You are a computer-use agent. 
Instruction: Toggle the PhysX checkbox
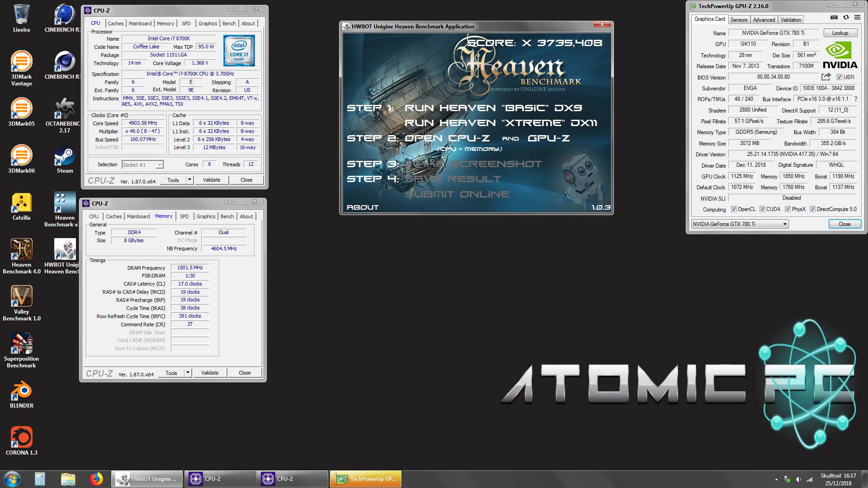coord(788,209)
